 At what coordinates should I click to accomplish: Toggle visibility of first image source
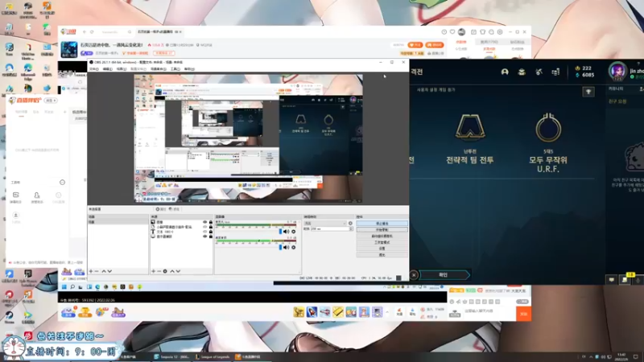pos(205,222)
